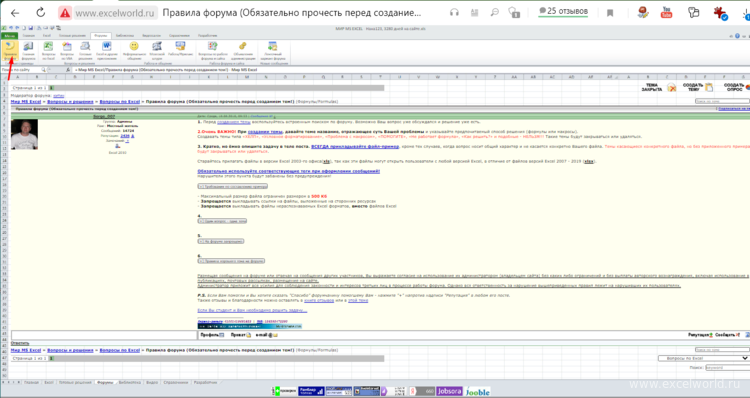Viewport: 750px width, 398px height.
Task: Switch to the Справочники ribbon tab
Action: [179, 35]
